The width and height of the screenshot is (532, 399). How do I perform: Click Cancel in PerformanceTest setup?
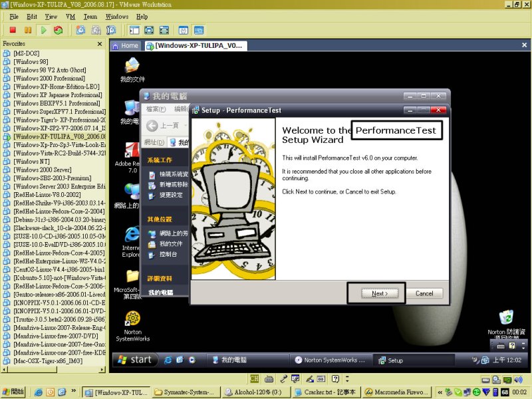point(424,293)
